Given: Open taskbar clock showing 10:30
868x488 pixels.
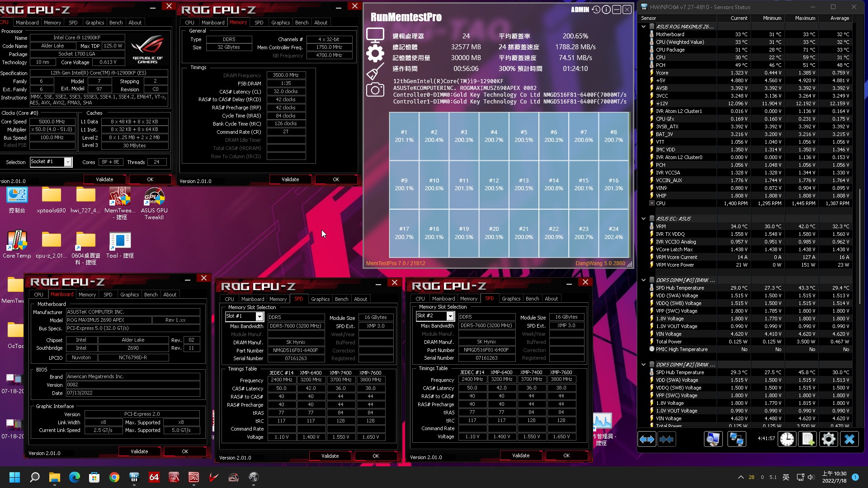Looking at the screenshot, I should (x=834, y=477).
